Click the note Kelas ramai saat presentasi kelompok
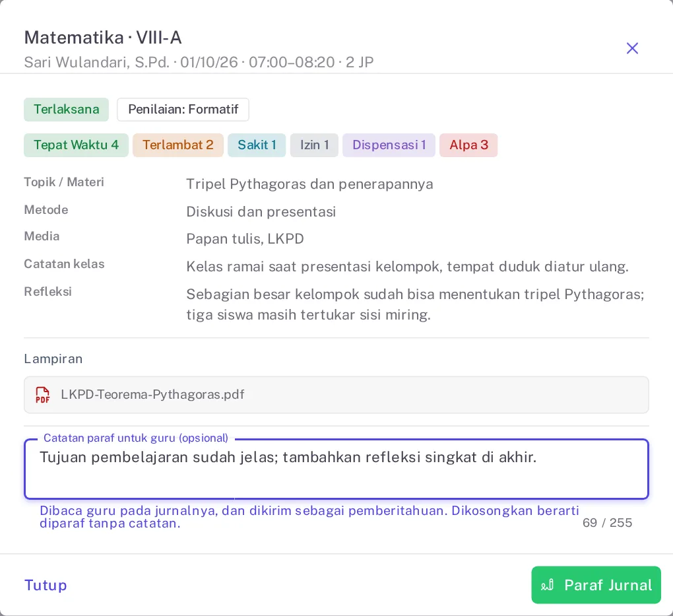This screenshot has height=616, width=673. tap(407, 267)
